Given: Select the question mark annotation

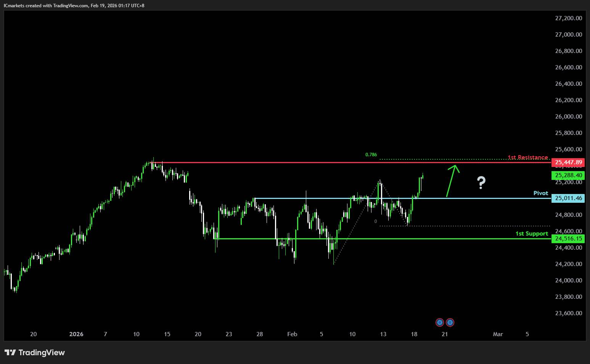Looking at the screenshot, I should tap(481, 183).
